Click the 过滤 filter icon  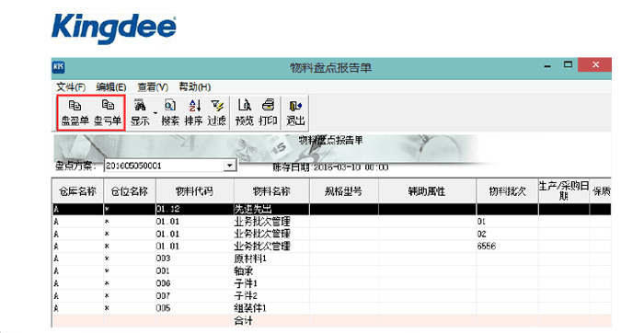point(216,113)
